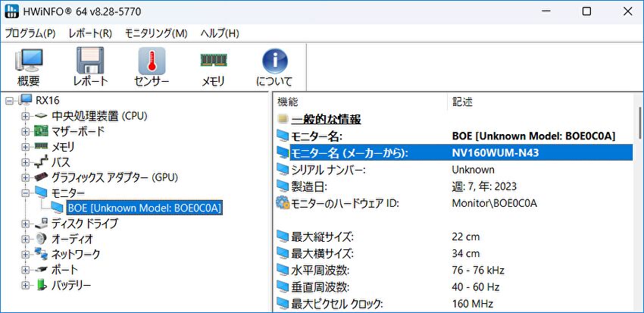
Task: Click monitor icon beside 最大ピクセル クロック row
Action: point(283,304)
